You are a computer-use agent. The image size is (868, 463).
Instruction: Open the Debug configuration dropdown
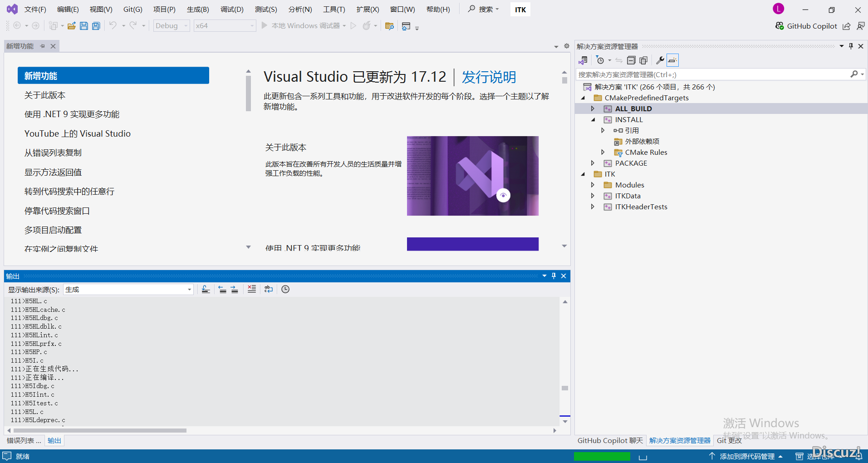(x=172, y=26)
